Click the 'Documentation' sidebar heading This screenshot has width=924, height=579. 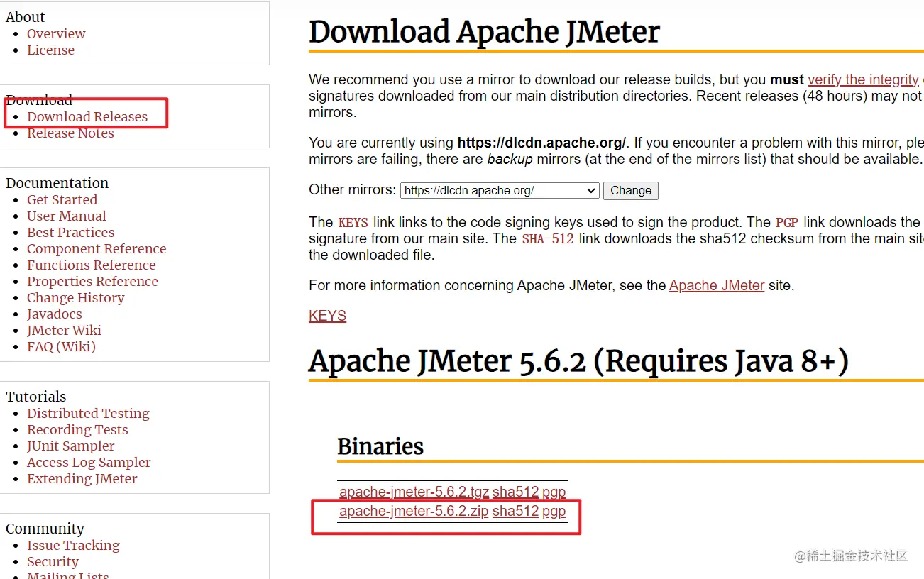[57, 183]
